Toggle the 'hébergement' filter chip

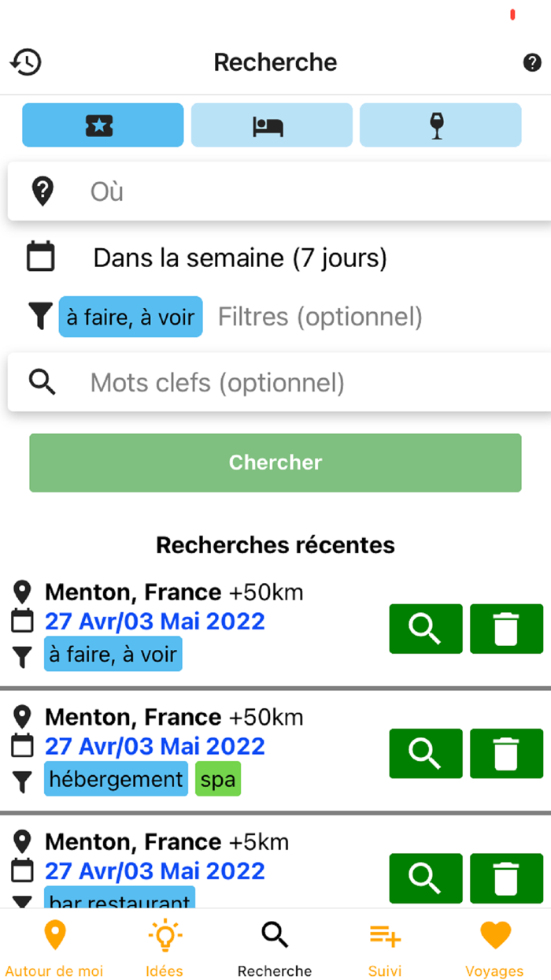pos(116,778)
